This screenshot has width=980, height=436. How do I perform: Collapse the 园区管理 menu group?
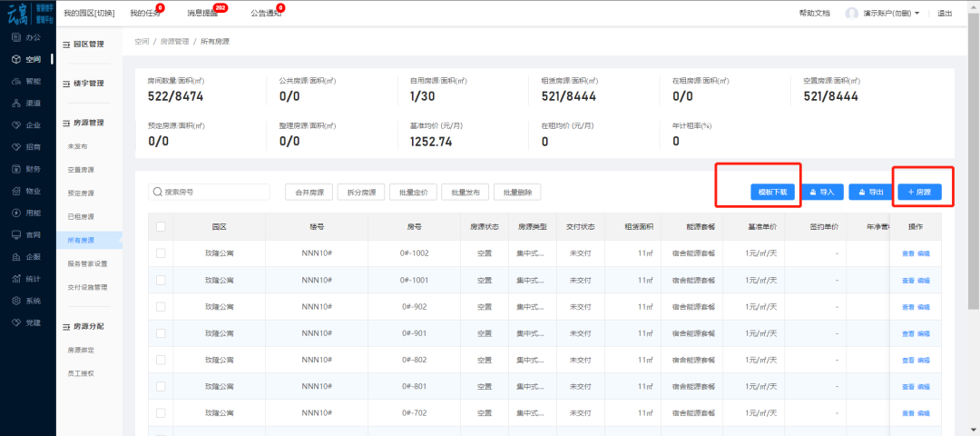click(x=83, y=45)
